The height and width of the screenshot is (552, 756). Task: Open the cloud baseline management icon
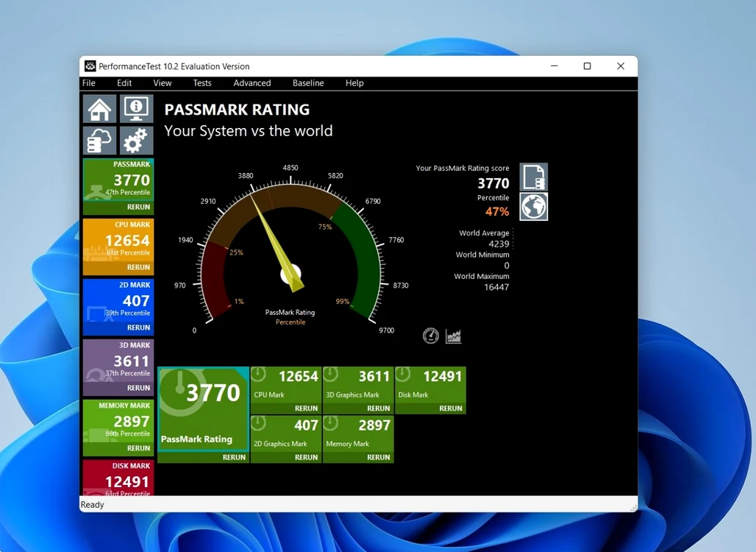tap(99, 141)
